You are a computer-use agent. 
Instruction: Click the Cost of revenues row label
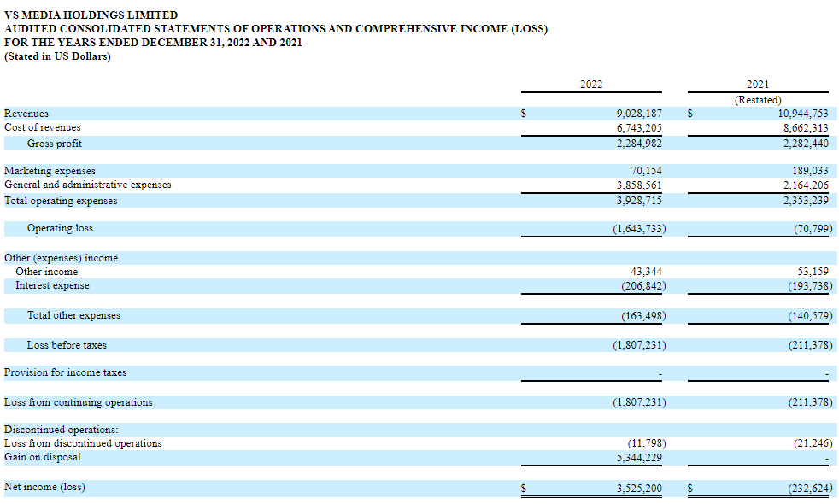coord(42,127)
